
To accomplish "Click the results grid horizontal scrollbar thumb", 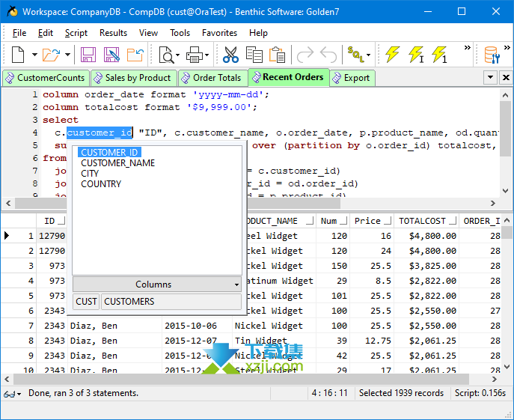I will pyautogui.click(x=241, y=380).
